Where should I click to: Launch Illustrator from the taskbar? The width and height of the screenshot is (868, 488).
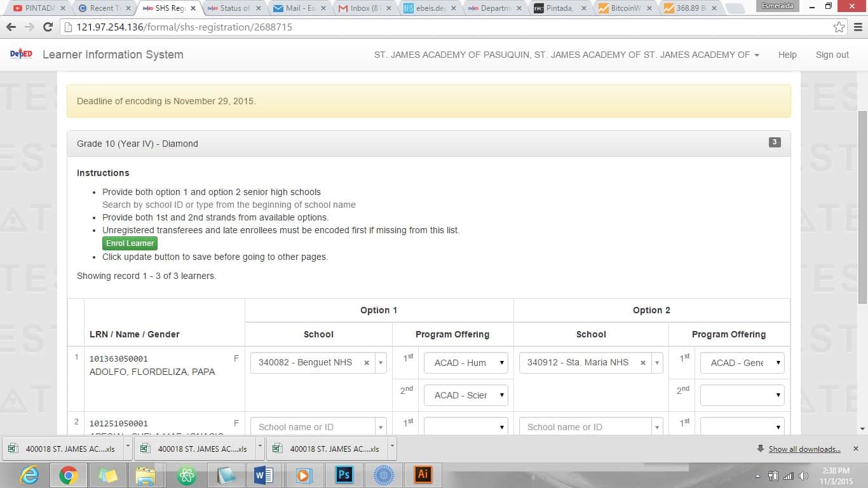coord(423,475)
